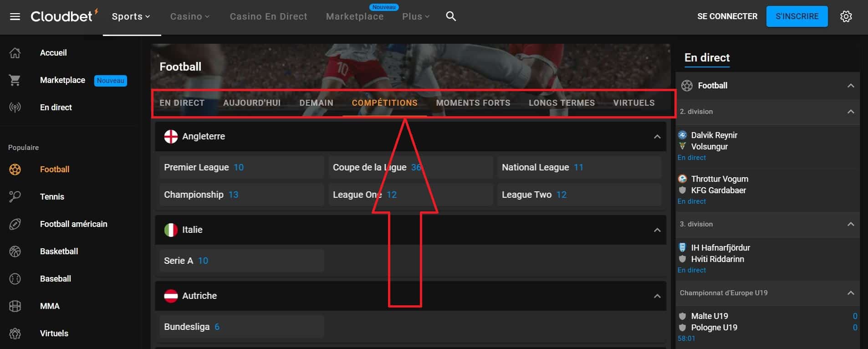Switch to the VIRTUELS tab

(x=634, y=103)
